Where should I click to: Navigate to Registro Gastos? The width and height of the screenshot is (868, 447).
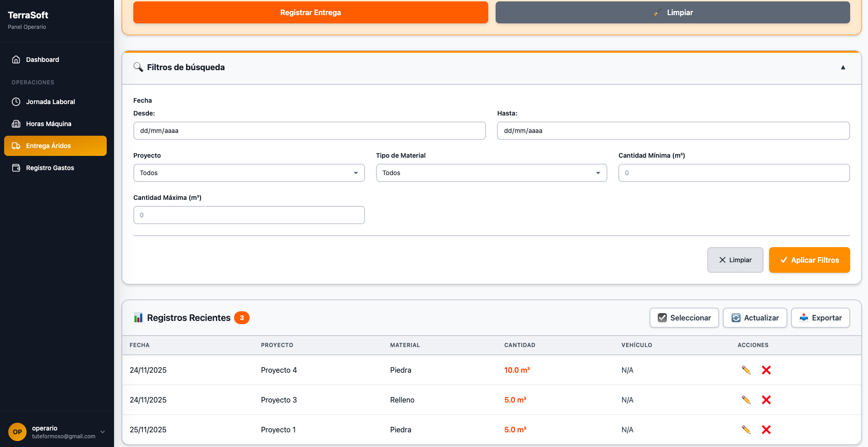[50, 168]
